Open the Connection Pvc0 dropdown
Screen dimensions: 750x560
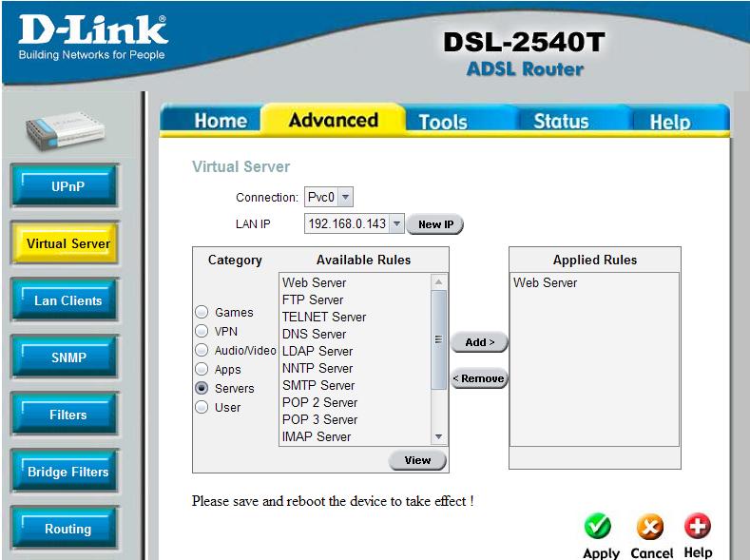[329, 198]
